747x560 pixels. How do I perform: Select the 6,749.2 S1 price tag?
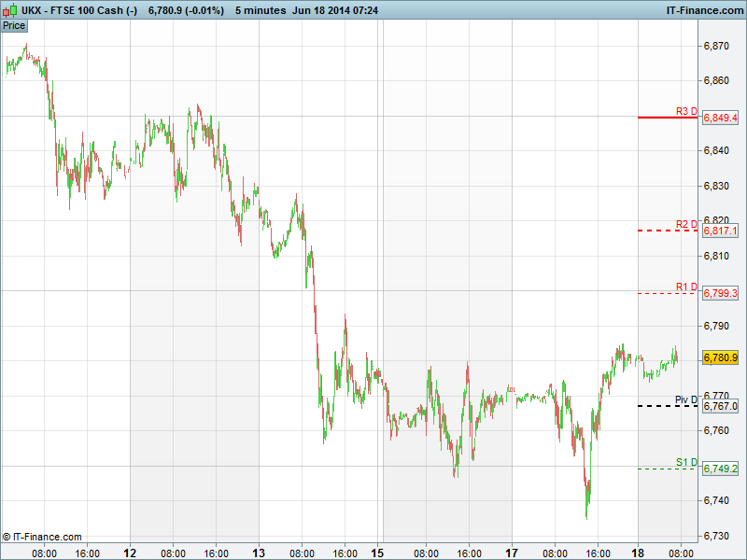(720, 469)
